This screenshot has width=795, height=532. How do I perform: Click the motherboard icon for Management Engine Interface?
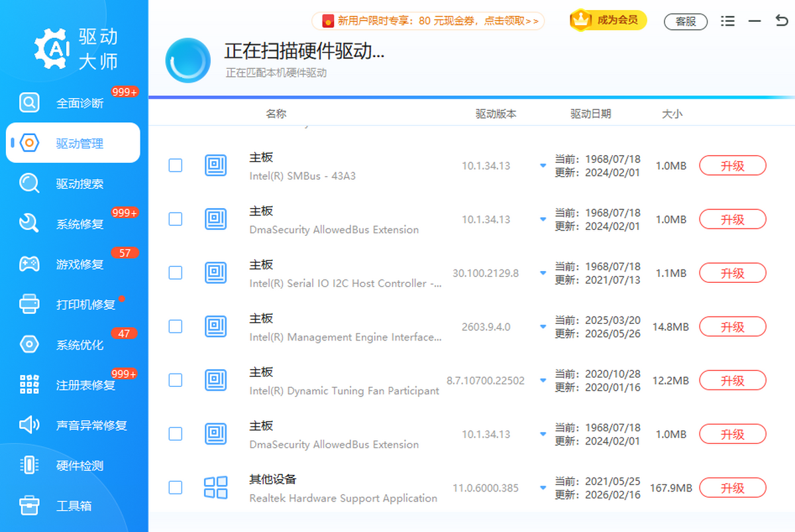(215, 327)
